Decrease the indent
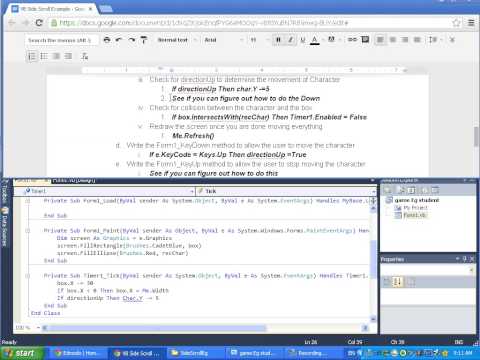The height and width of the screenshot is (360, 480). coord(56,56)
